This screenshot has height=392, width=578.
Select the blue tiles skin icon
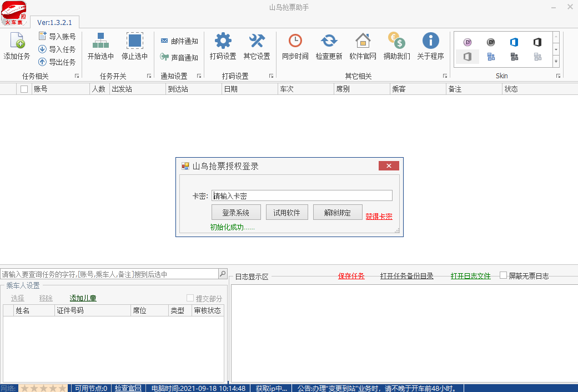tap(491, 57)
